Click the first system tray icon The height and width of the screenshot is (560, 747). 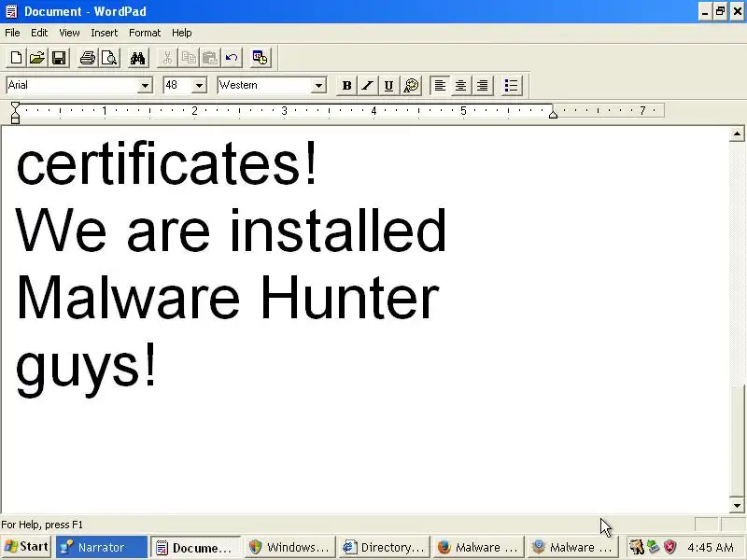coord(636,547)
